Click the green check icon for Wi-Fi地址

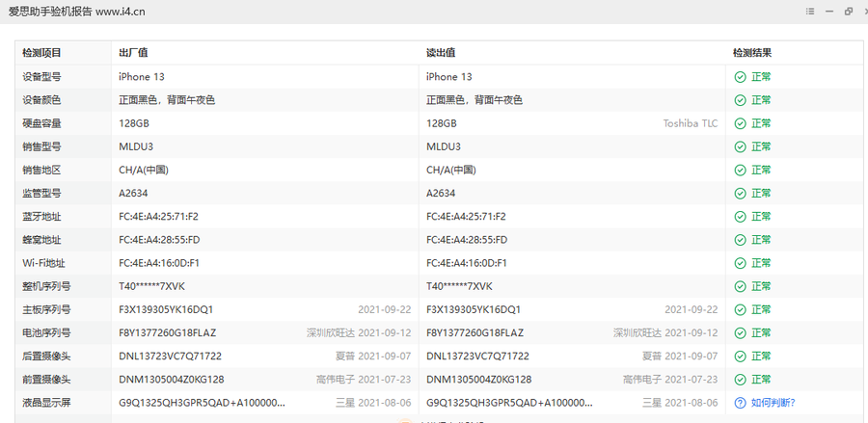[740, 263]
